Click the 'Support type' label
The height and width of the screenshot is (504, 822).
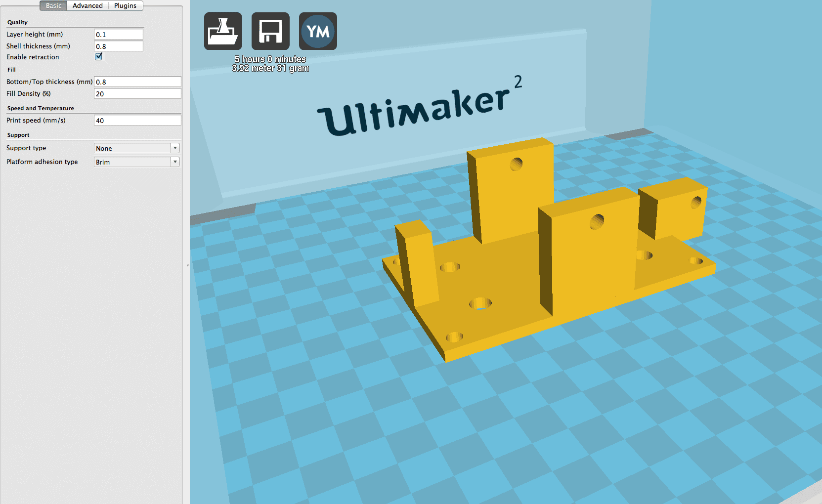(x=26, y=148)
